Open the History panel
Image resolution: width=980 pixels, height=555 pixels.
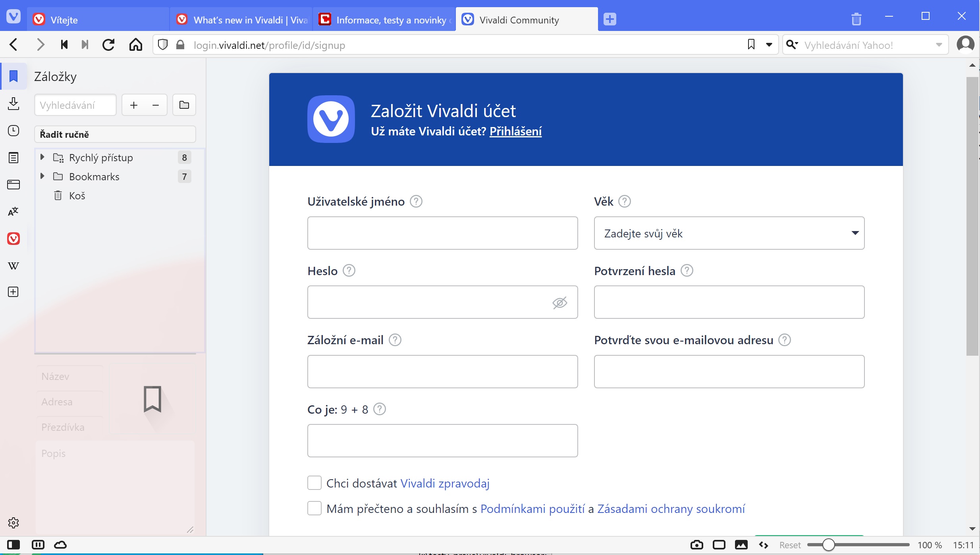point(14,131)
